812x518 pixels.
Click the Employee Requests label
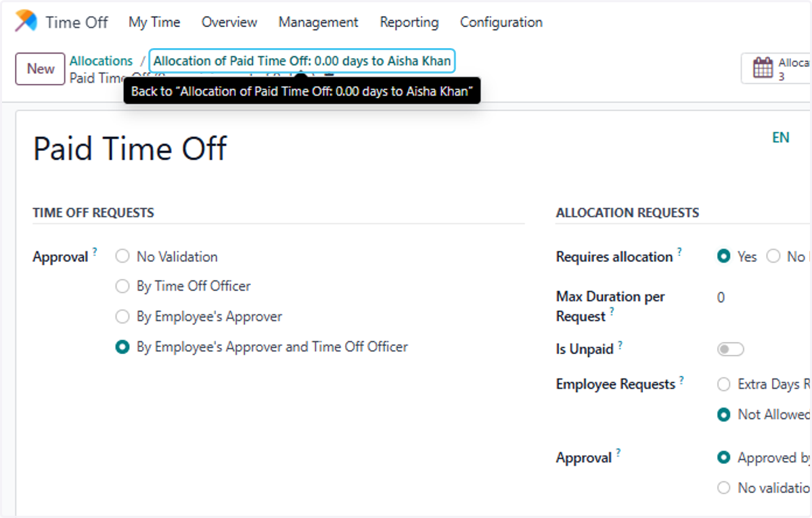pos(616,385)
